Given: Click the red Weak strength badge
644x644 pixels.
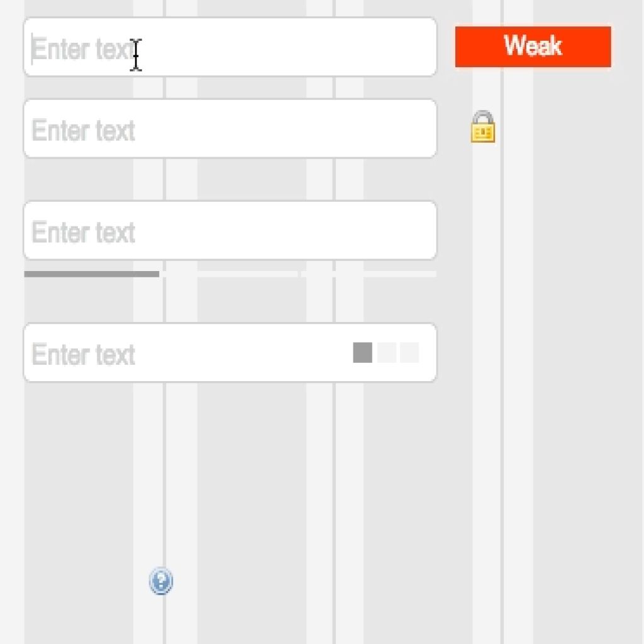Looking at the screenshot, I should pos(533,47).
